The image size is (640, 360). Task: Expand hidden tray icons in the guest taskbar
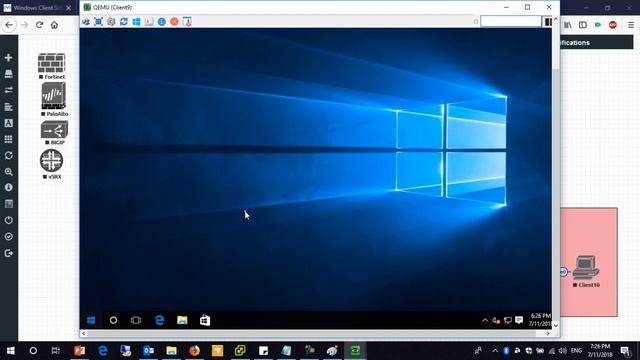(485, 320)
